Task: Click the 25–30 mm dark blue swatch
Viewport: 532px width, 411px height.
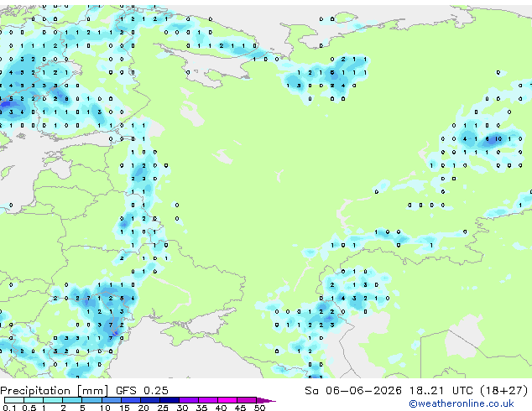Action: click(x=169, y=400)
